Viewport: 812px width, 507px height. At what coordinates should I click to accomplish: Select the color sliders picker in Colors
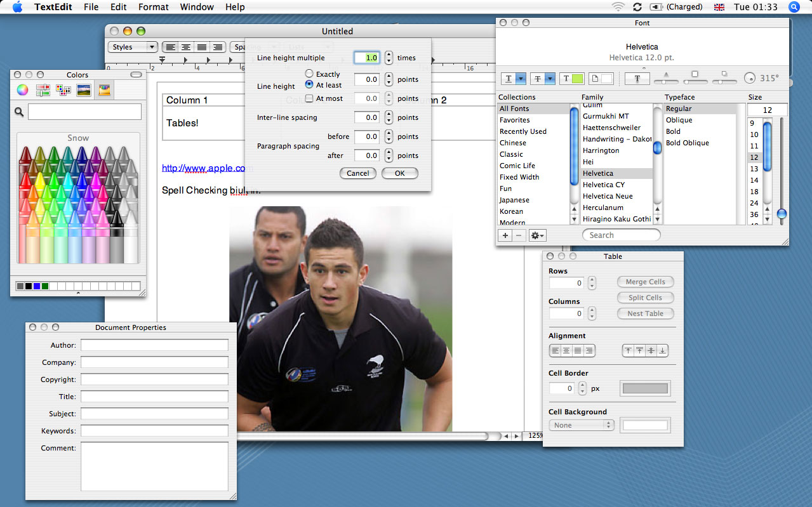tap(43, 90)
